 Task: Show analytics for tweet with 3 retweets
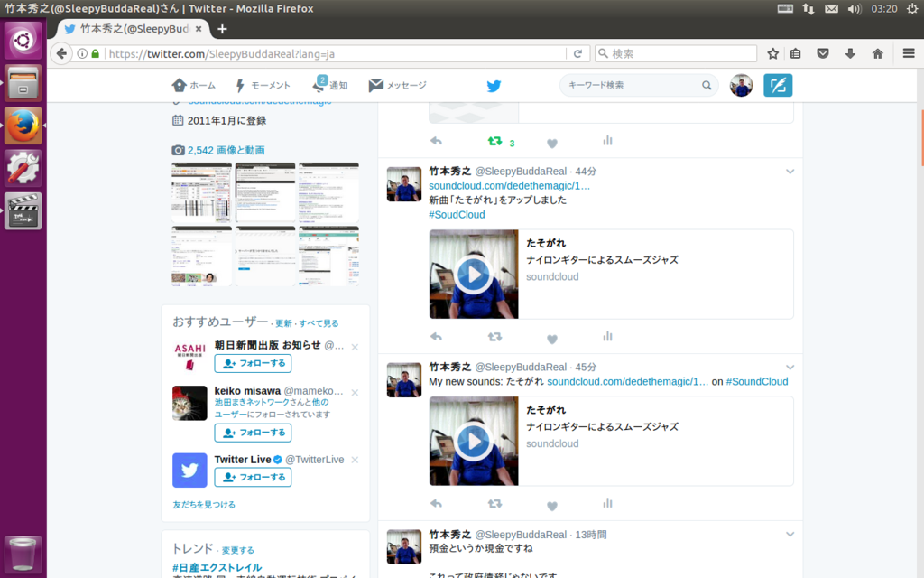(607, 140)
